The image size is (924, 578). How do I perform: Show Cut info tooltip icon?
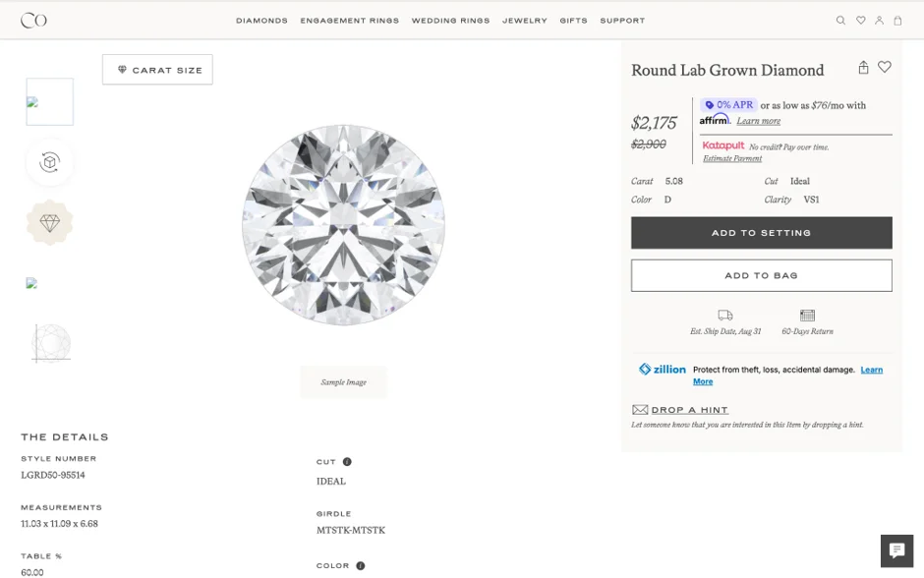347,462
